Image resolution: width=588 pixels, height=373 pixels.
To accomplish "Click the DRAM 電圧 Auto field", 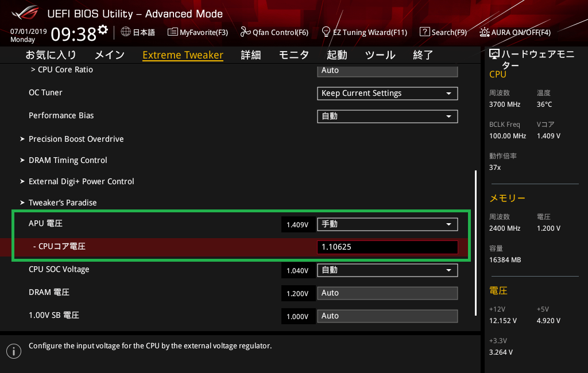I will pyautogui.click(x=388, y=293).
